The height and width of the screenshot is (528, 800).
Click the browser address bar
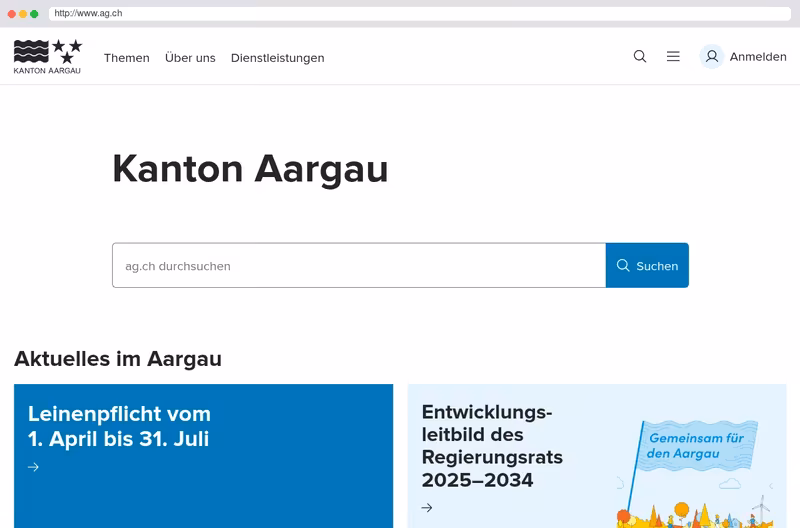(x=419, y=13)
